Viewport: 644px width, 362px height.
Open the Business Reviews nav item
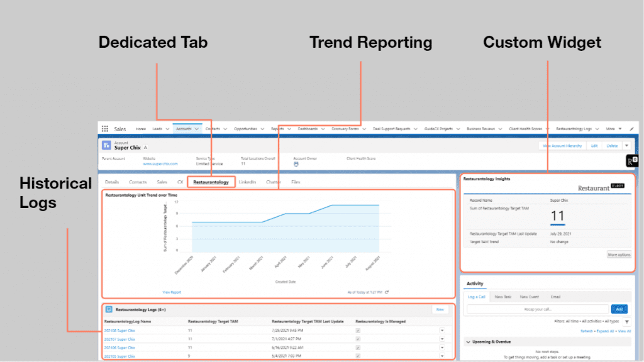point(480,129)
